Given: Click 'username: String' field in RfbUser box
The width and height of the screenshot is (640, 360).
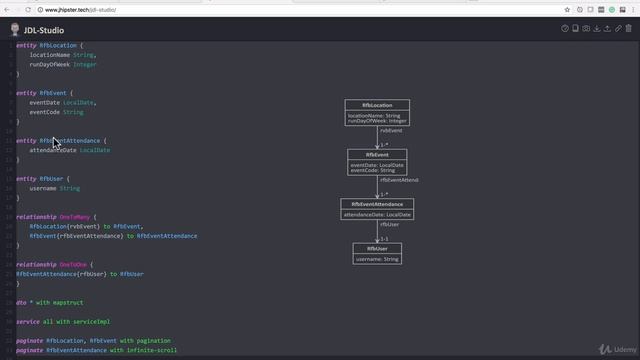Looking at the screenshot, I should [x=377, y=259].
